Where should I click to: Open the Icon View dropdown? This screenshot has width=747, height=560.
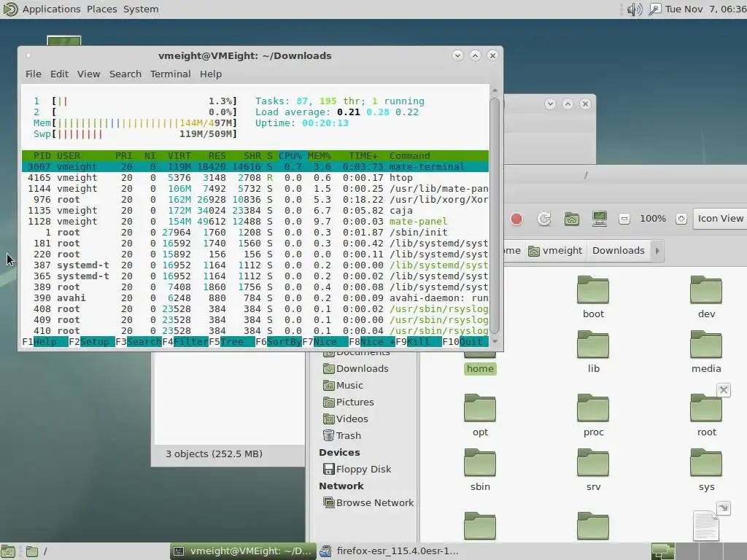(x=720, y=219)
